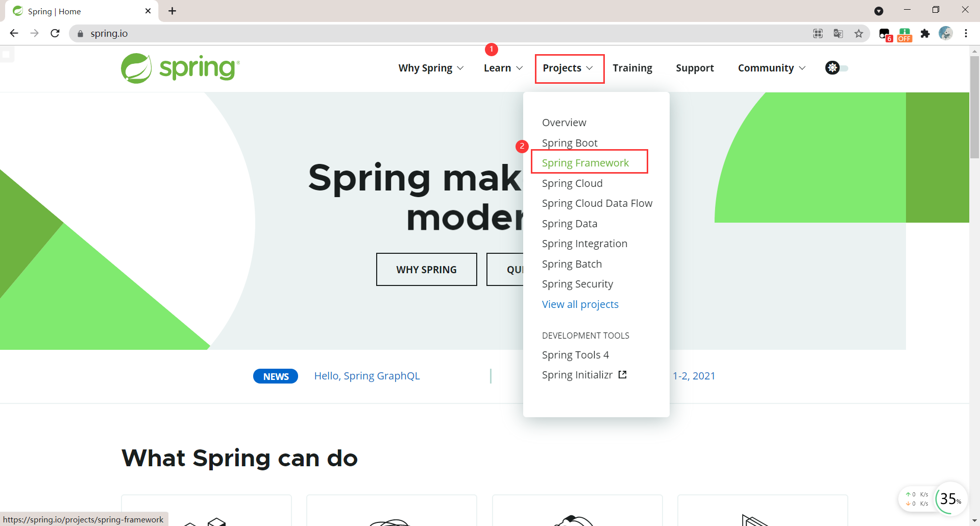Click the vertical page scrollbar thumb

[974, 107]
